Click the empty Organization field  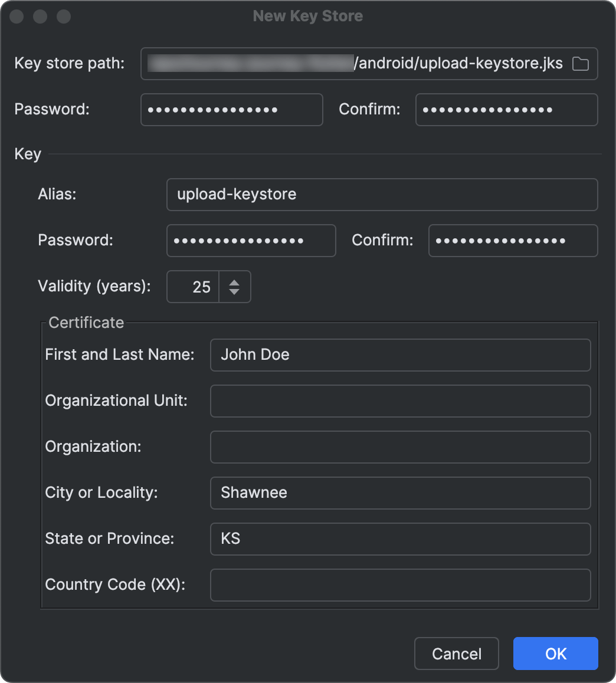(x=401, y=447)
